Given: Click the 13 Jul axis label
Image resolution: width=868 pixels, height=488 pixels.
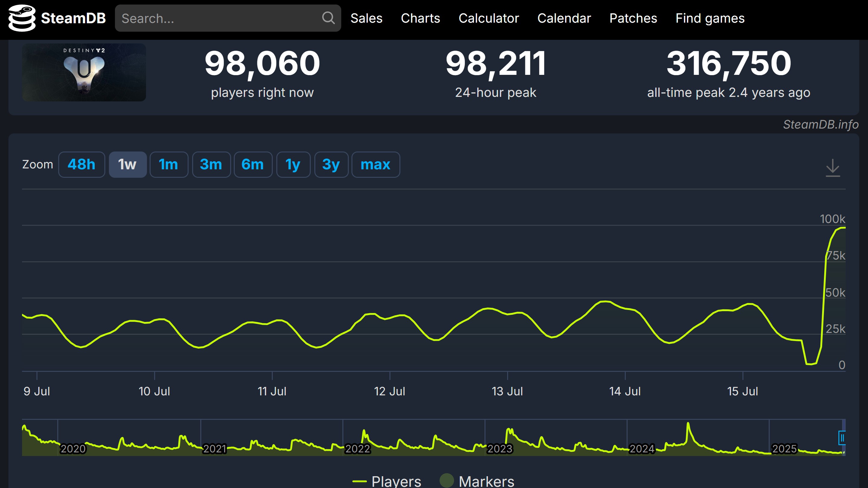Looking at the screenshot, I should click(507, 391).
